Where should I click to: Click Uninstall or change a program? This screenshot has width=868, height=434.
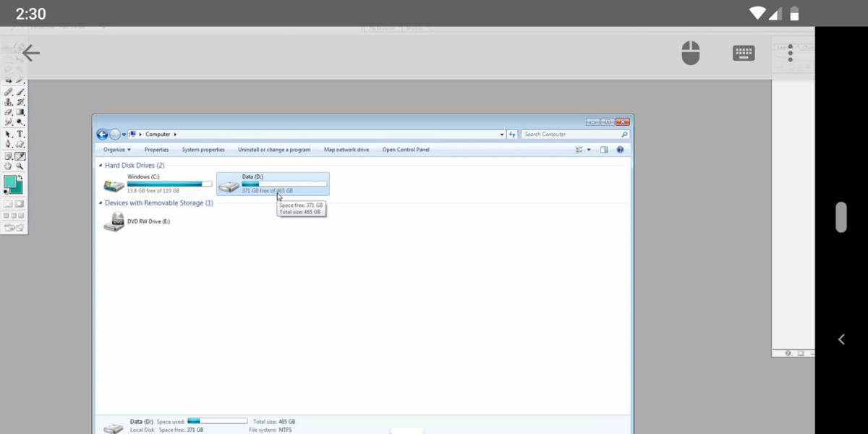pos(273,149)
